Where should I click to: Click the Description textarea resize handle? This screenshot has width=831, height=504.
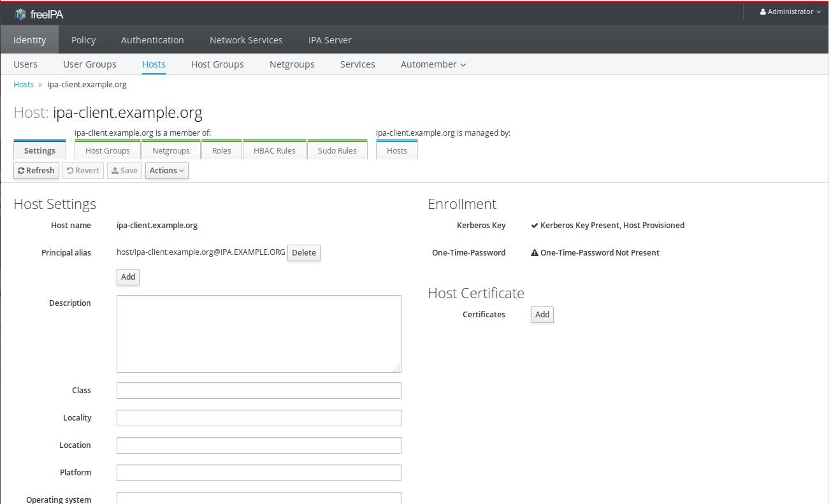pyautogui.click(x=397, y=368)
